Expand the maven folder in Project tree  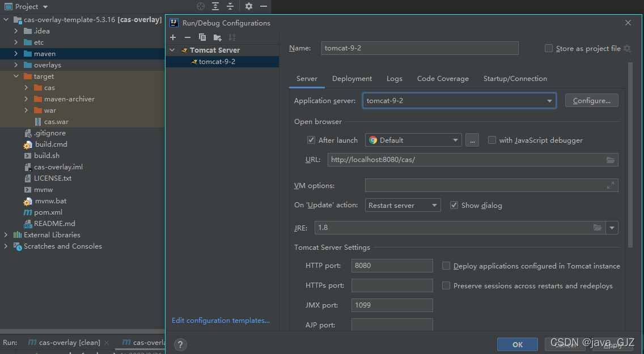pyautogui.click(x=16, y=54)
